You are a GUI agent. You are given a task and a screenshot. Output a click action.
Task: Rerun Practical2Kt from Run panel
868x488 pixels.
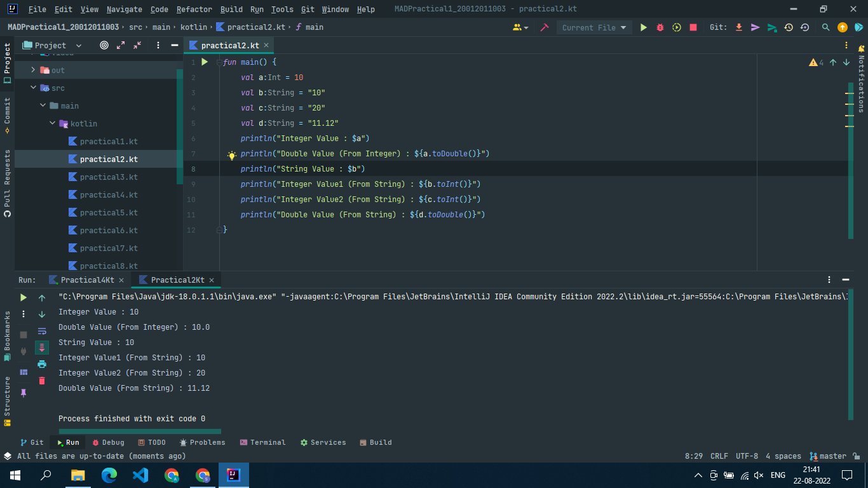[24, 297]
